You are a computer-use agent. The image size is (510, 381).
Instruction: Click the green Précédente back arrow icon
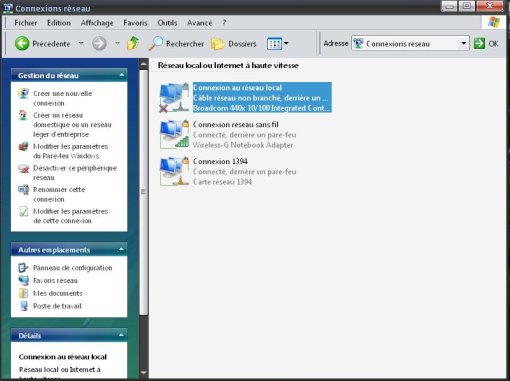22,43
